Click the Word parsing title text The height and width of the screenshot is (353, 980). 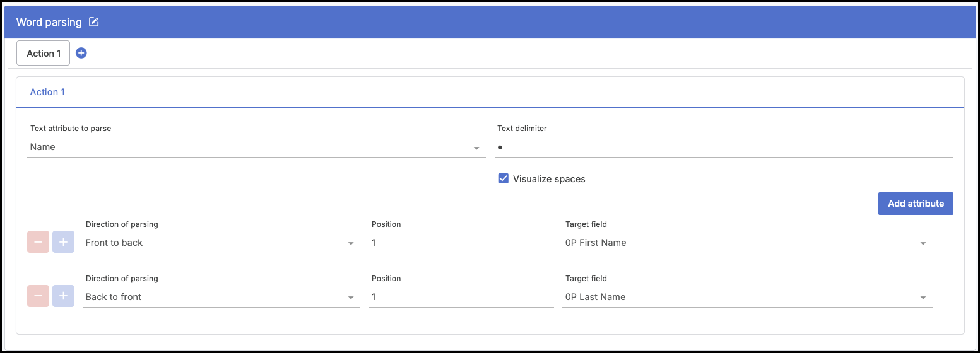(x=49, y=22)
